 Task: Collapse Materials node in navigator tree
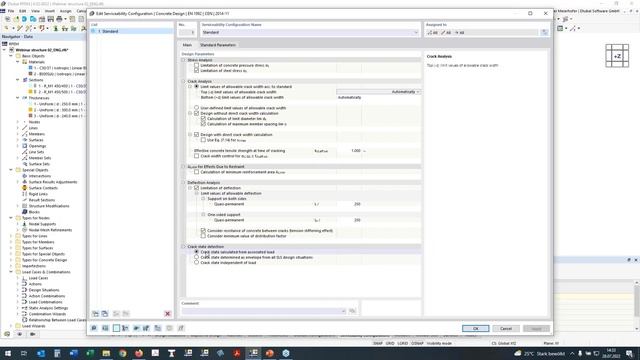pos(18,62)
